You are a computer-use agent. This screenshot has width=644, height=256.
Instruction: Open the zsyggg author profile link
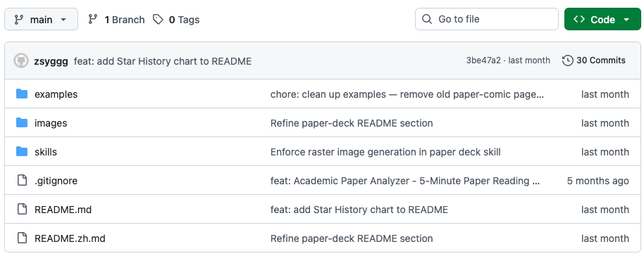click(x=51, y=61)
